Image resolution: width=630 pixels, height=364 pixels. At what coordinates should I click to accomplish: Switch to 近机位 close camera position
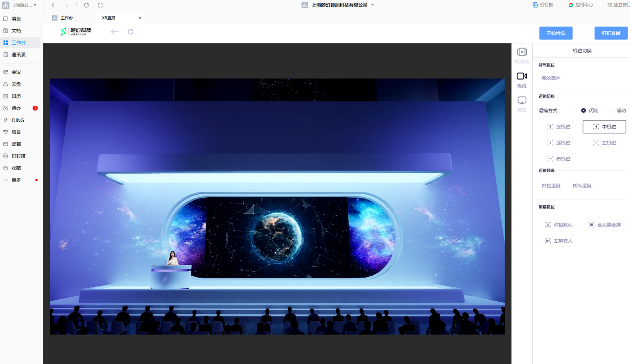(559, 127)
